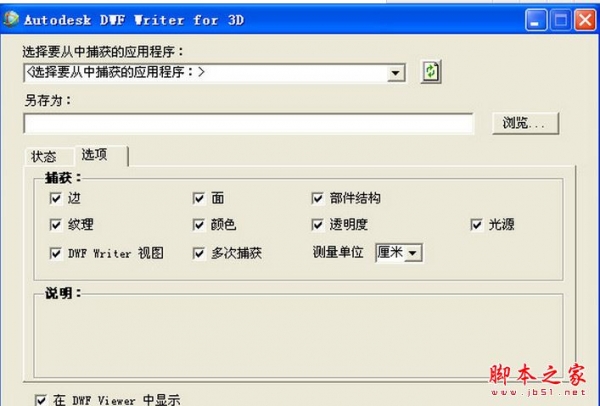Toggle the 多次捕获 checkbox
This screenshot has height=406, width=600.
coord(199,253)
